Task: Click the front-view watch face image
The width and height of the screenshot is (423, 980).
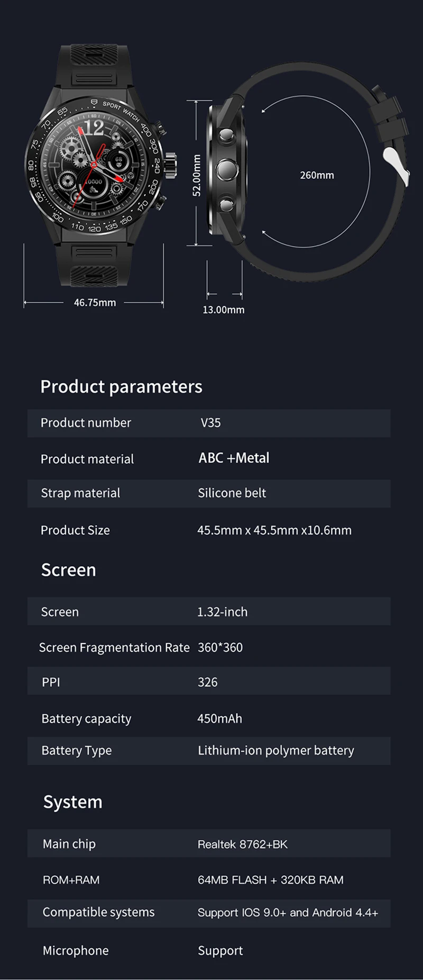Action: pos(93,165)
